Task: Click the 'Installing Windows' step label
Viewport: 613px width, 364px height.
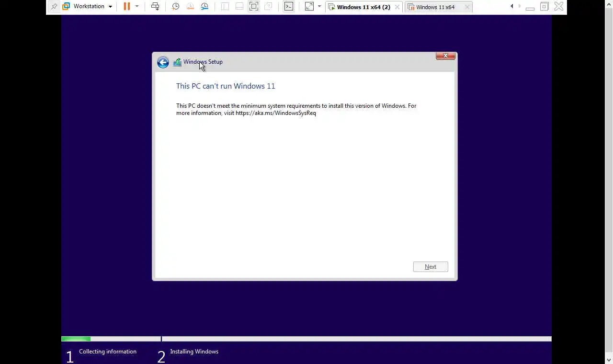Action: tap(194, 352)
